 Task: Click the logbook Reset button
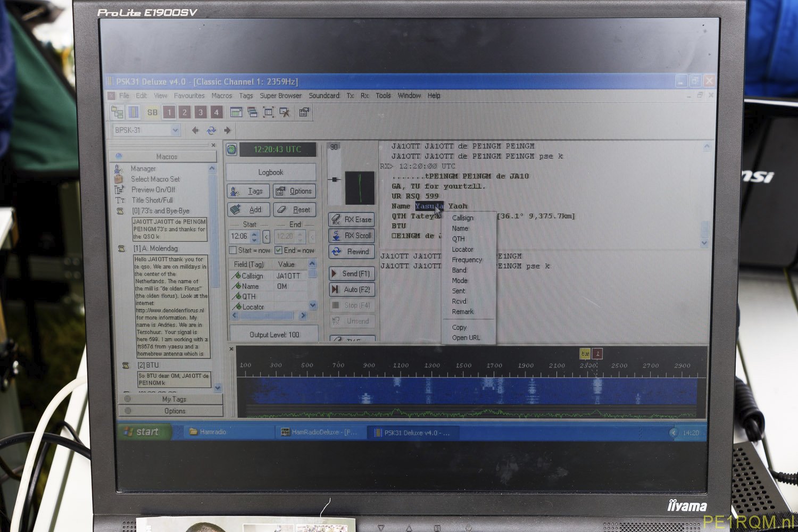click(x=294, y=210)
